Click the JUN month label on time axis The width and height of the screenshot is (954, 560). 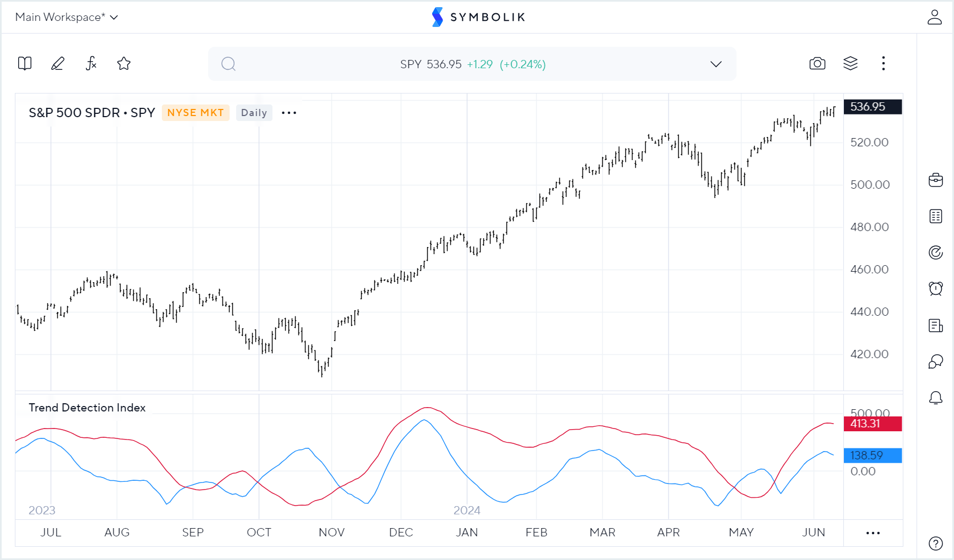pyautogui.click(x=814, y=532)
